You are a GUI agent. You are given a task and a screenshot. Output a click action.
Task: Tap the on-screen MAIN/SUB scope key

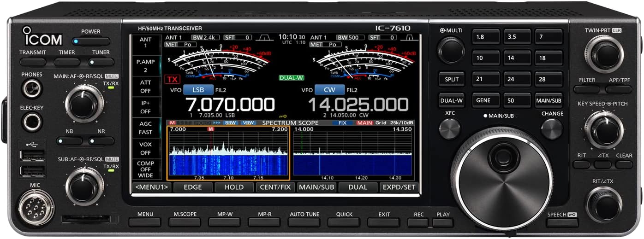coord(316,187)
